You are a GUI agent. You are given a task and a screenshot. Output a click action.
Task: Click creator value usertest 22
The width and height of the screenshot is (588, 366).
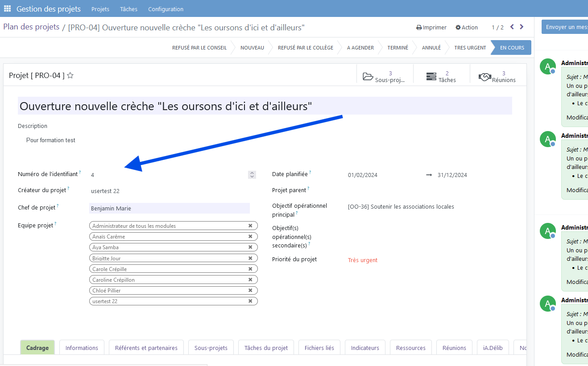pos(105,191)
